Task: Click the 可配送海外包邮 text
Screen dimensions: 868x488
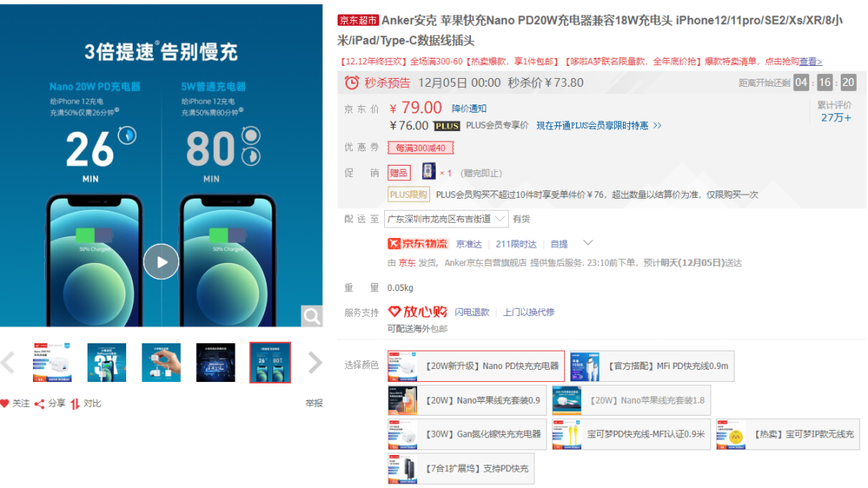Action: [x=417, y=329]
